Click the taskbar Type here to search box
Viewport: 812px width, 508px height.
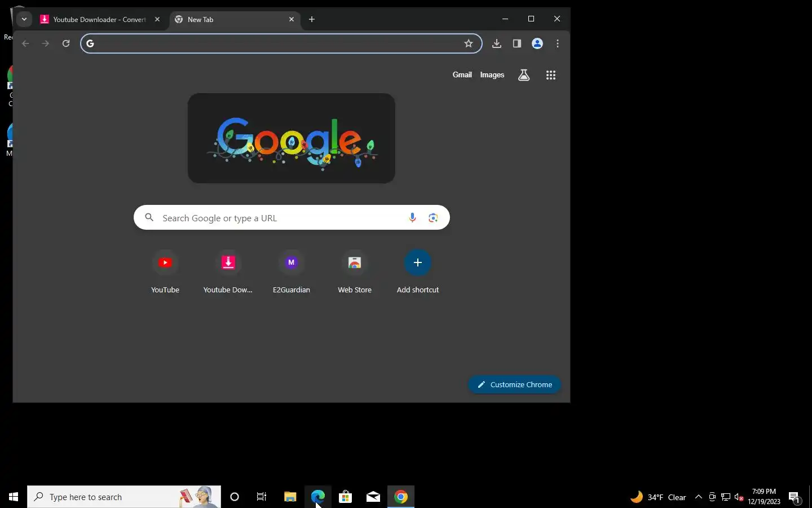click(124, 497)
